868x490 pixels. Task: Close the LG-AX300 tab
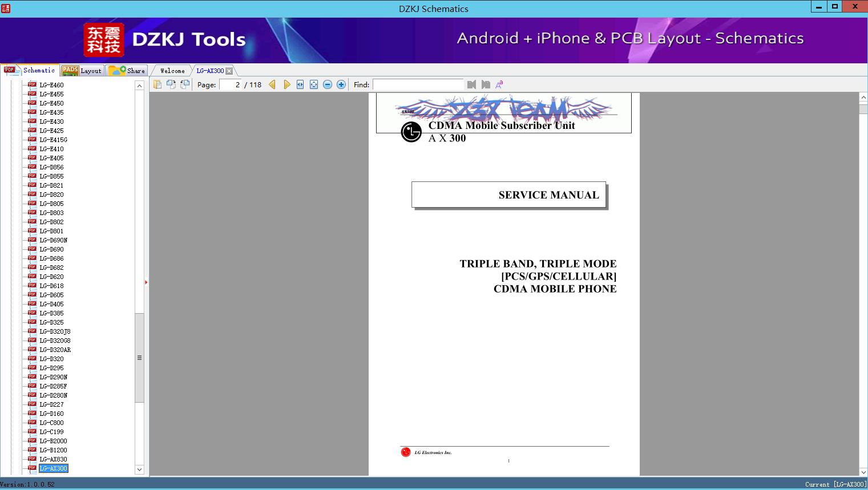(229, 71)
